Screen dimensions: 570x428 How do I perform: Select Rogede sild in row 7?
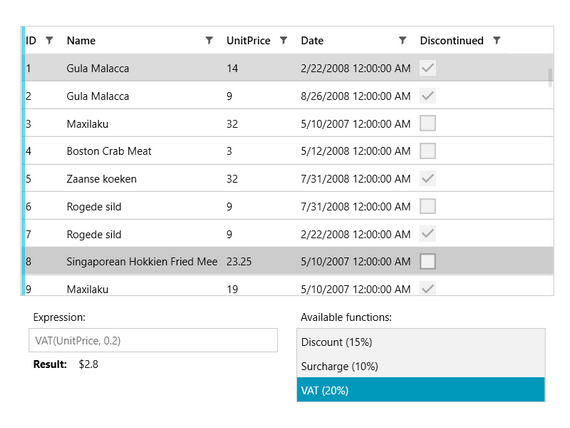click(x=94, y=234)
